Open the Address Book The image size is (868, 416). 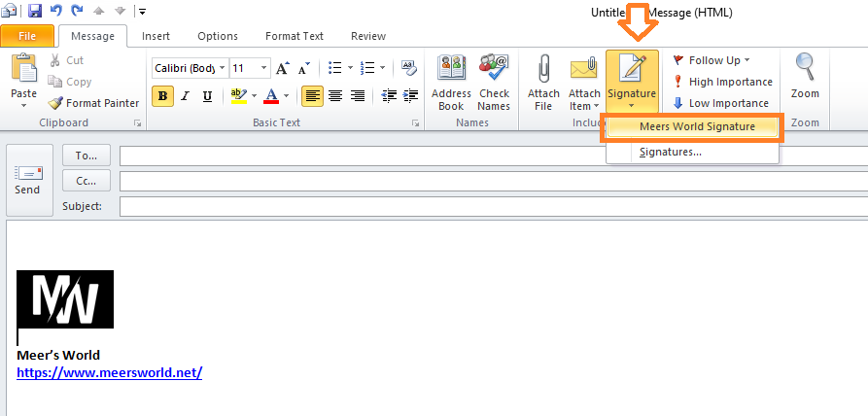click(451, 83)
